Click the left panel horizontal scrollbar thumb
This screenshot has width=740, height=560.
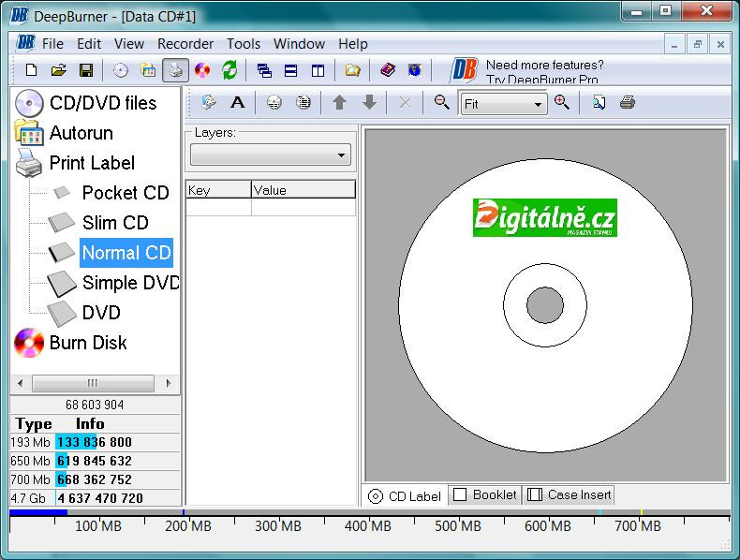pos(93,383)
